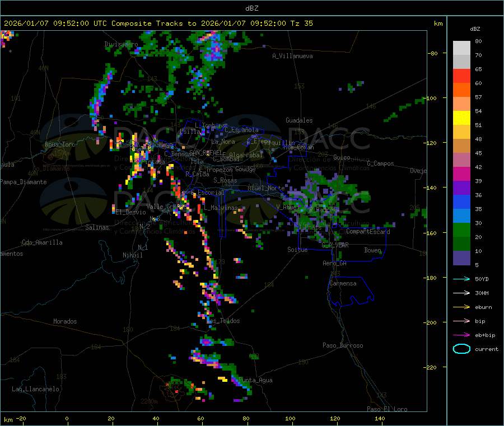504x426 pixels.
Task: Click the 'Carmensa' map label
Action: coord(343,283)
